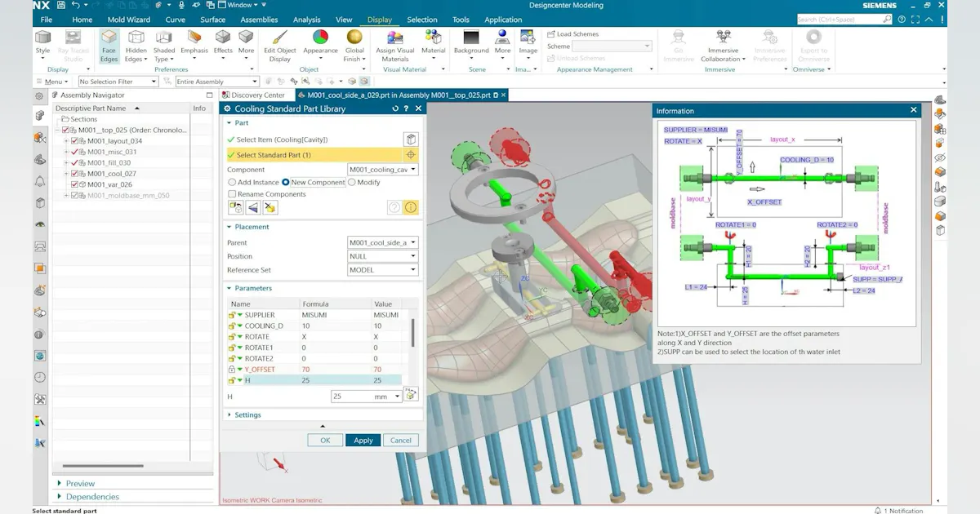Open Immersive Collaboration tool

point(723,47)
